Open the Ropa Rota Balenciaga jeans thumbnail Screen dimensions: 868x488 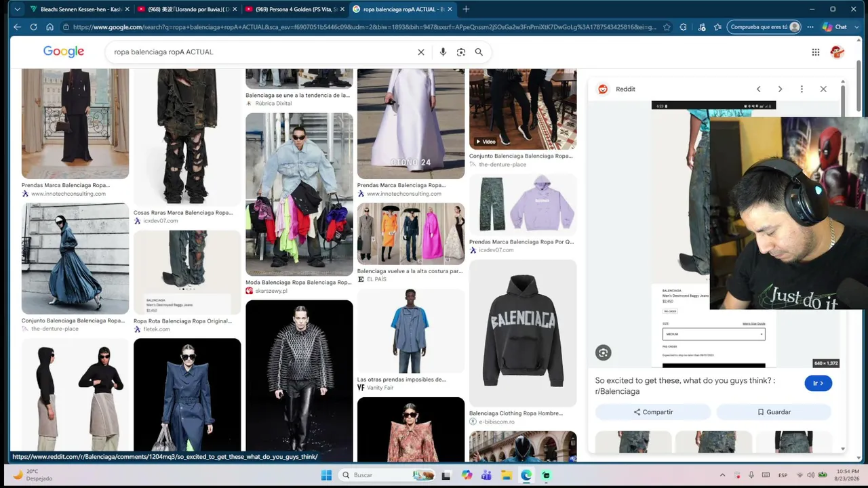click(187, 272)
